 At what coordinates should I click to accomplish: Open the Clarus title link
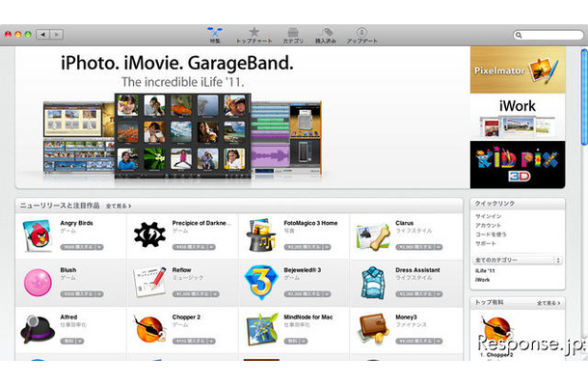point(405,223)
